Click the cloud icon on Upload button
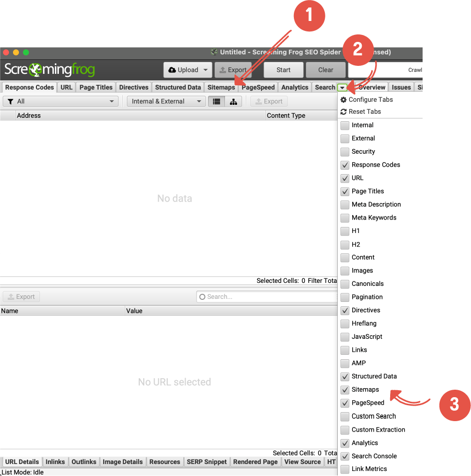471x476 pixels. (x=172, y=70)
